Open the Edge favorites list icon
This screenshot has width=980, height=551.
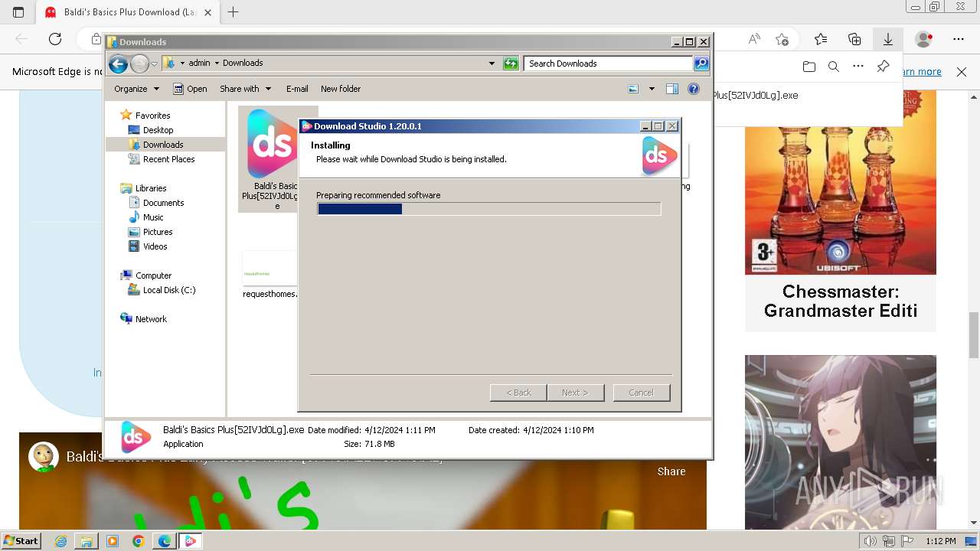pos(821,39)
